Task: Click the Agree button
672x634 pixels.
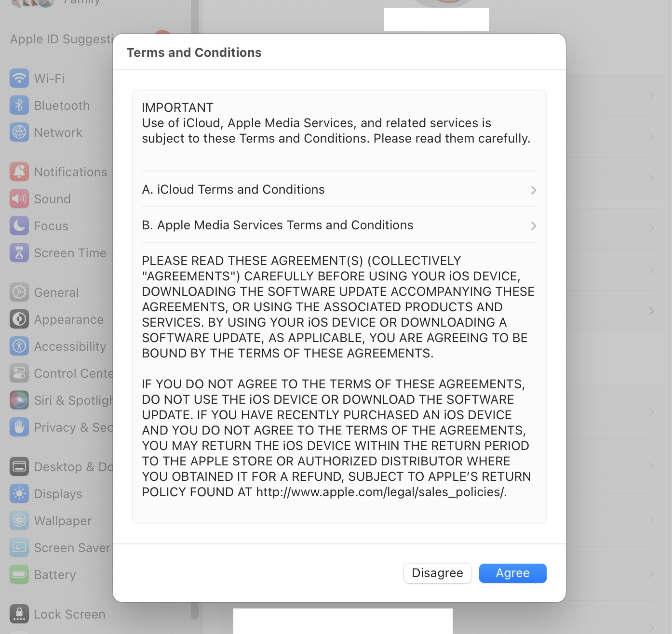Action: click(x=512, y=573)
